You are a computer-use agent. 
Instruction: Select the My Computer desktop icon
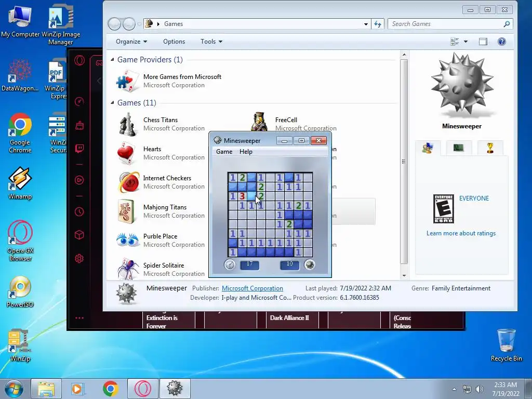(x=20, y=21)
